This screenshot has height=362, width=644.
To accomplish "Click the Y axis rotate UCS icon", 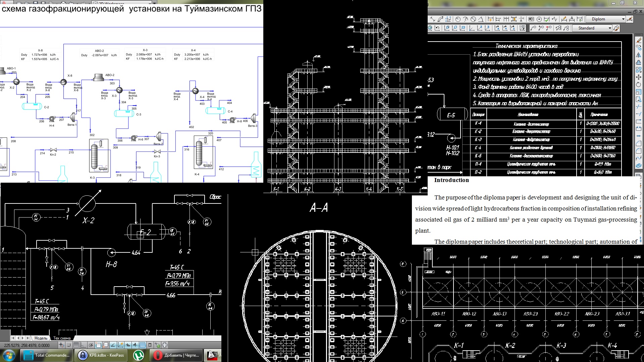I will (505, 28).
